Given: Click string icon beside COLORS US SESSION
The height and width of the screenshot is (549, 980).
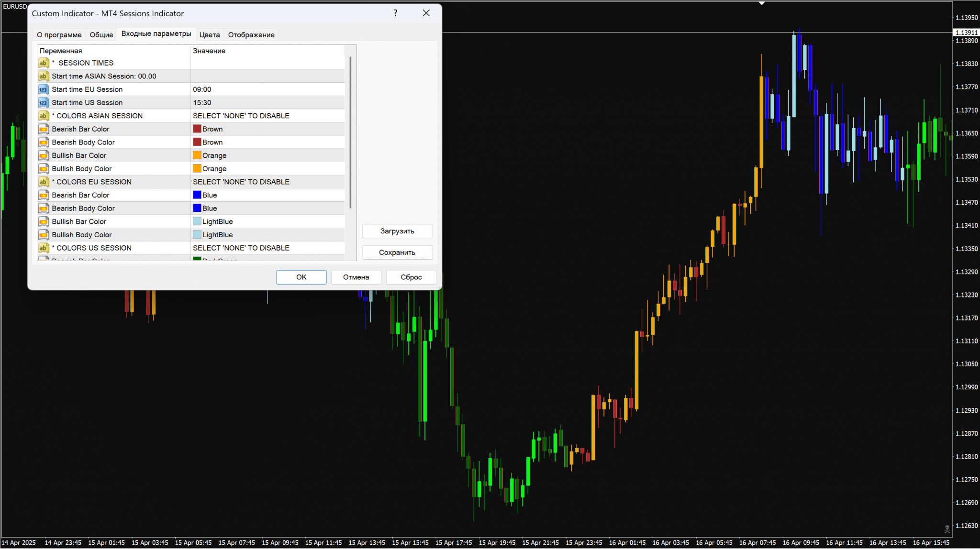Looking at the screenshot, I should 43,248.
